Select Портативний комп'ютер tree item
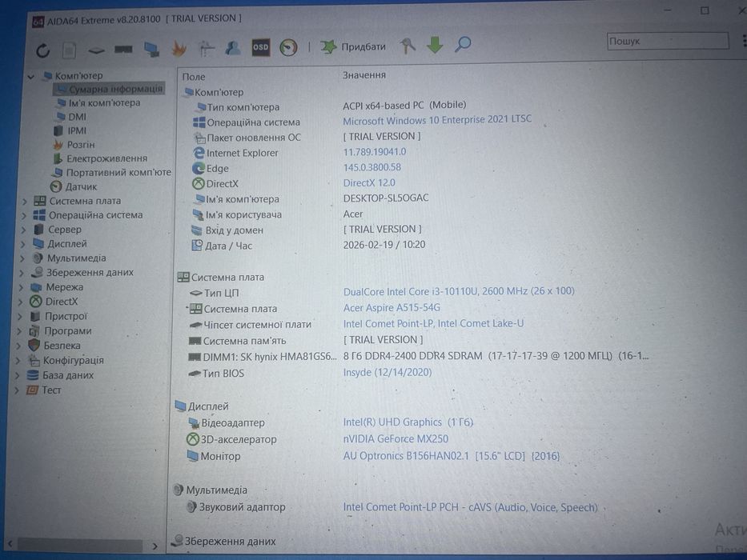Viewport: 747px width, 560px height. point(111,172)
